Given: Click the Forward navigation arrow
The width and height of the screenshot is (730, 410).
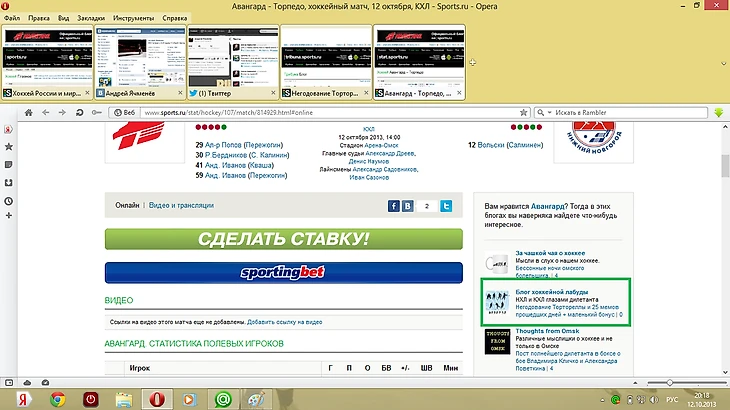Looking at the screenshot, I should (62, 113).
